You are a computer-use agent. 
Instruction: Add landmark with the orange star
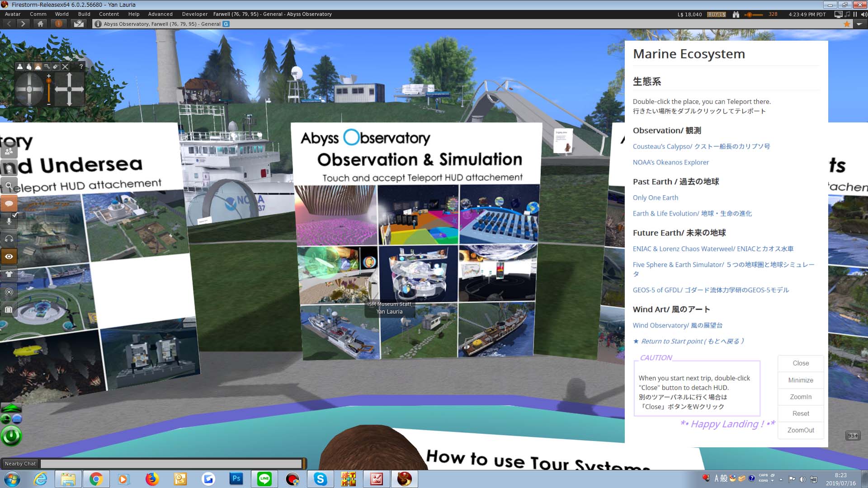(x=847, y=24)
